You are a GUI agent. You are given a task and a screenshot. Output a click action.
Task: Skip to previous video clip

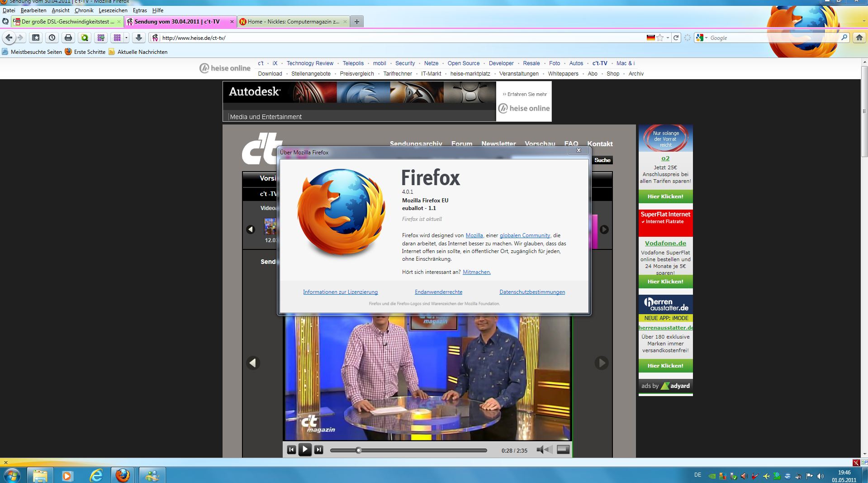click(x=291, y=450)
